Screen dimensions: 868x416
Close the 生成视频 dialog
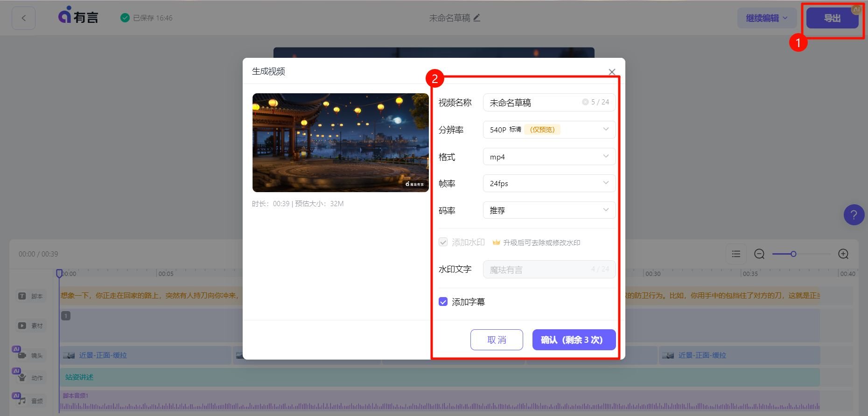tap(612, 72)
